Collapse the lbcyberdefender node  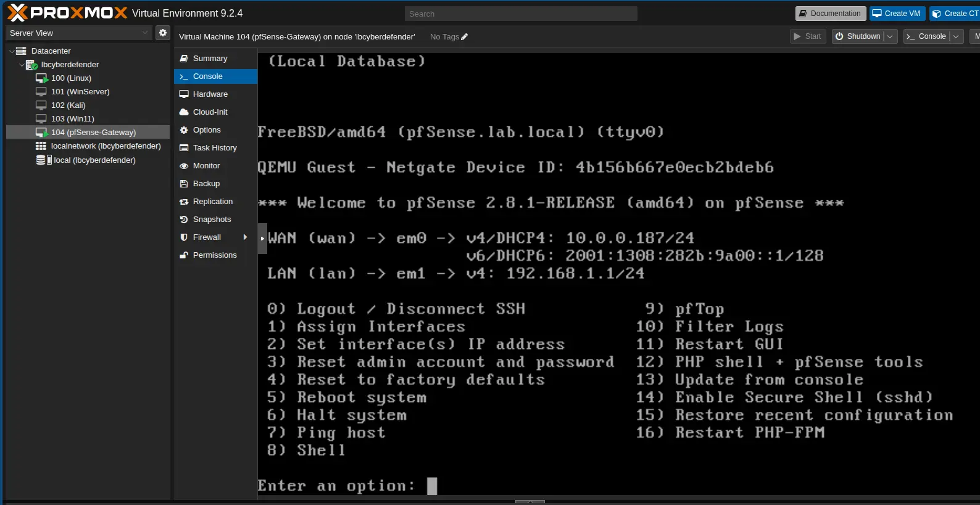[x=22, y=65]
